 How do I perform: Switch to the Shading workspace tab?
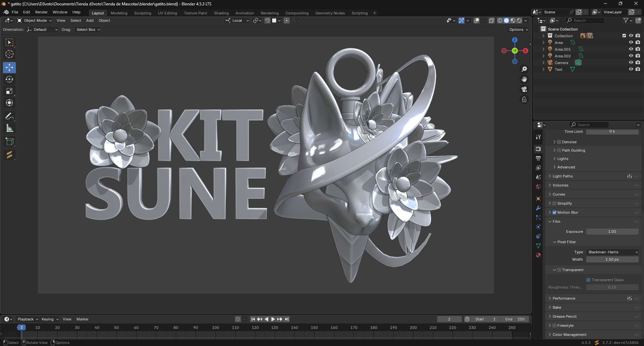click(221, 13)
